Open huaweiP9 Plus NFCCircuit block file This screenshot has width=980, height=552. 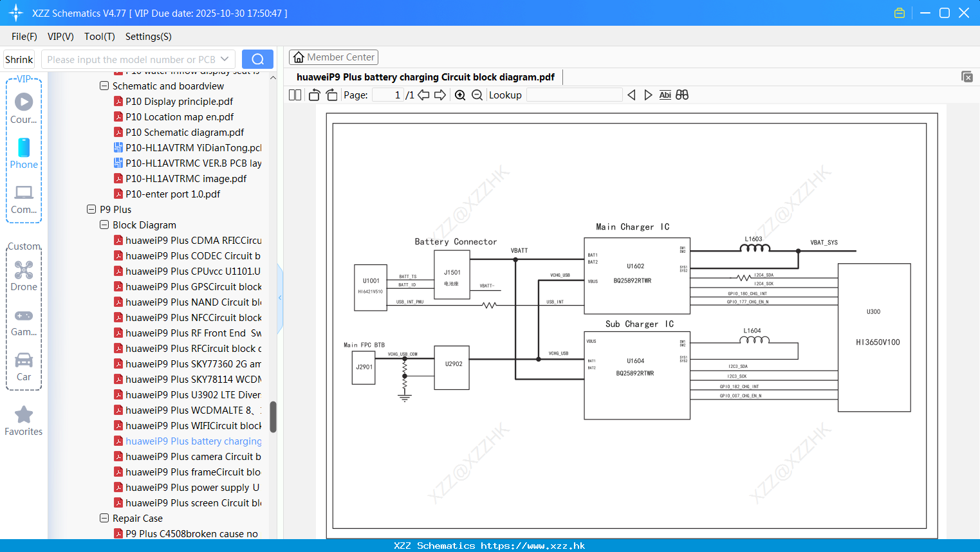coord(187,318)
